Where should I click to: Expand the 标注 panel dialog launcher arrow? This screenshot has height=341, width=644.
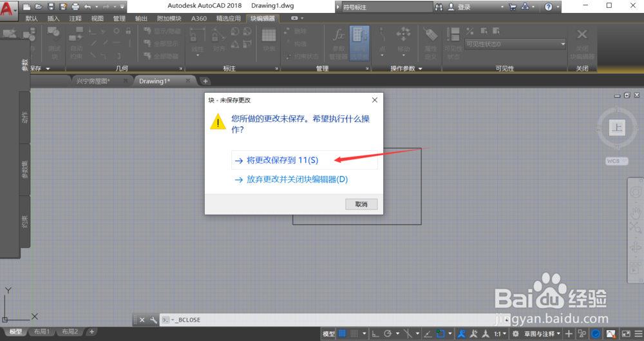pyautogui.click(x=276, y=69)
